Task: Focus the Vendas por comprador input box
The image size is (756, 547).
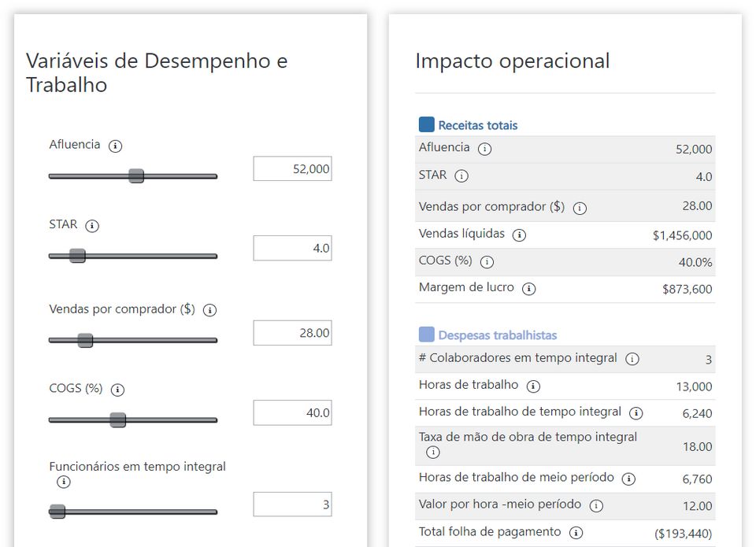Action: (x=292, y=333)
